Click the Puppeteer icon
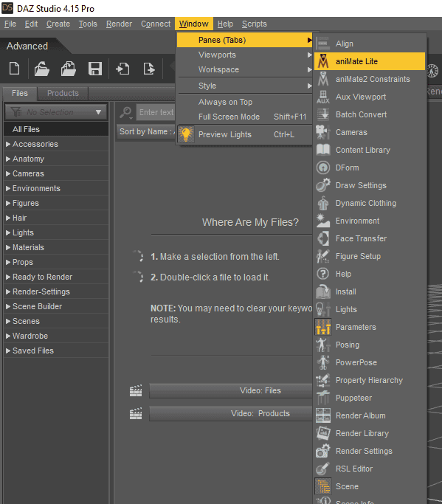The image size is (442, 504). tap(323, 398)
